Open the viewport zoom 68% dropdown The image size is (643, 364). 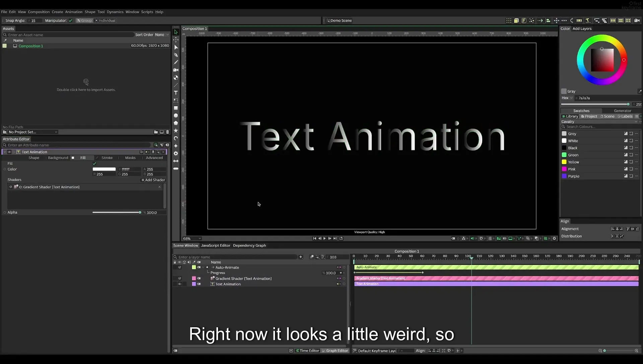click(192, 239)
